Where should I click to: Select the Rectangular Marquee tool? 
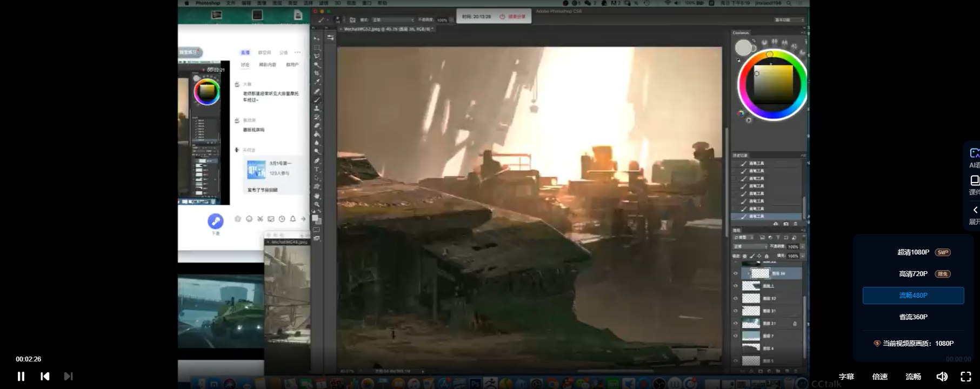(x=317, y=48)
